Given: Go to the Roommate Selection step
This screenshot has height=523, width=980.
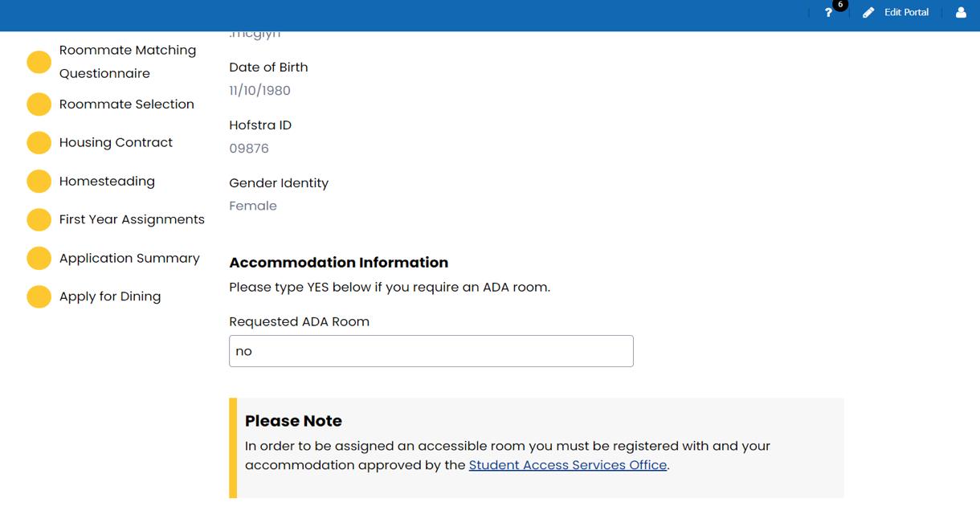Looking at the screenshot, I should (126, 104).
